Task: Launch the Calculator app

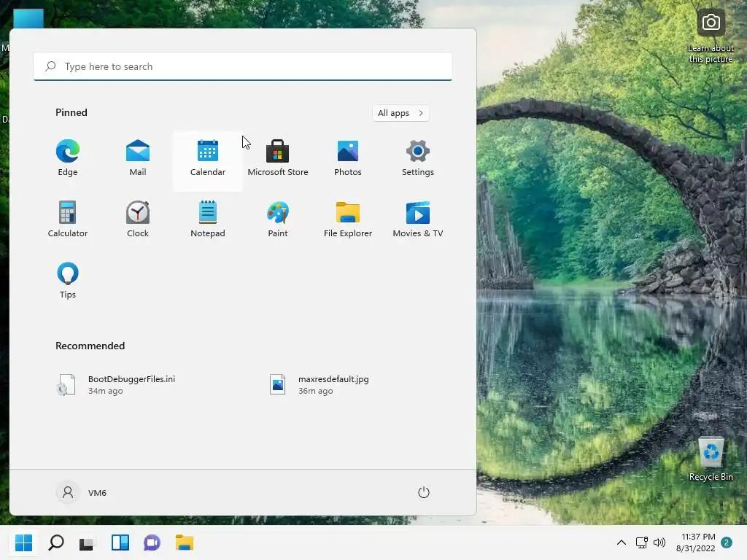Action: tap(68, 220)
